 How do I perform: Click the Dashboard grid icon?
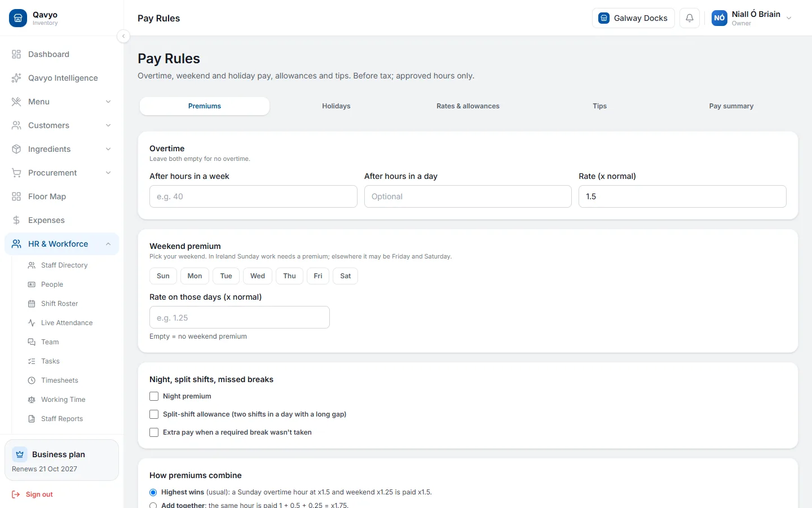16,54
